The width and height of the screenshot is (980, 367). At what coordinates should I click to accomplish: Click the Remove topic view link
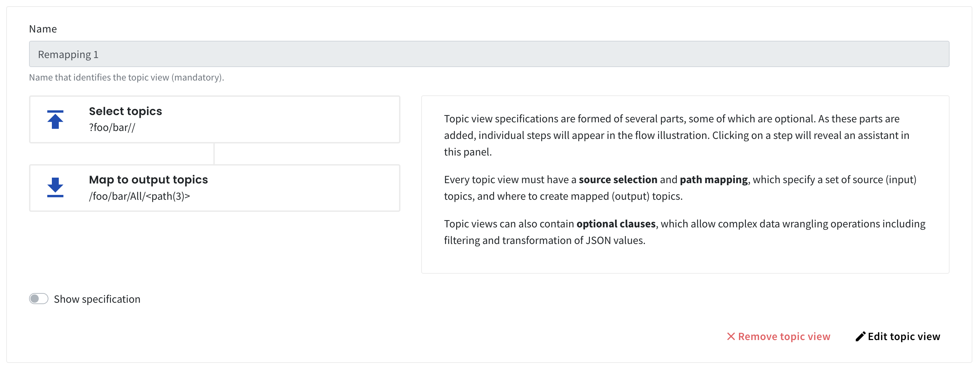[779, 337]
